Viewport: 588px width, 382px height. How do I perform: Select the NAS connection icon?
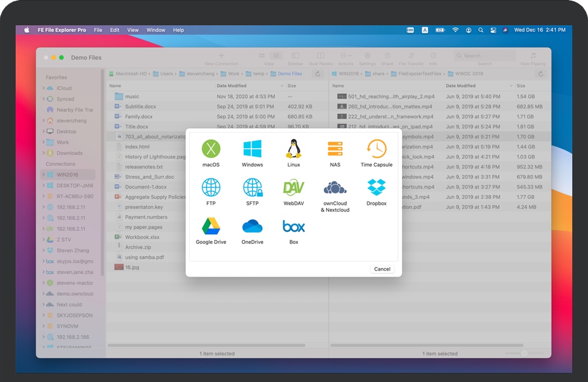[x=335, y=149]
